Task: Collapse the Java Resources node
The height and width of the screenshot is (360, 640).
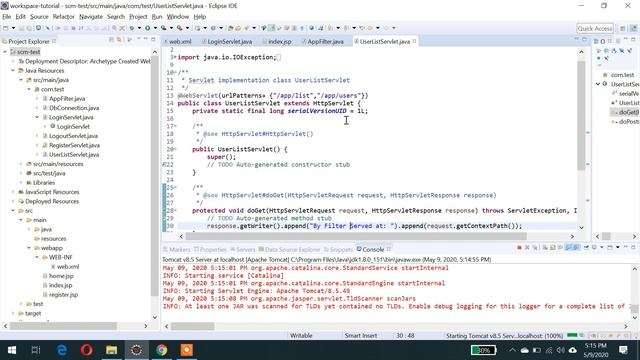Action: (x=13, y=71)
